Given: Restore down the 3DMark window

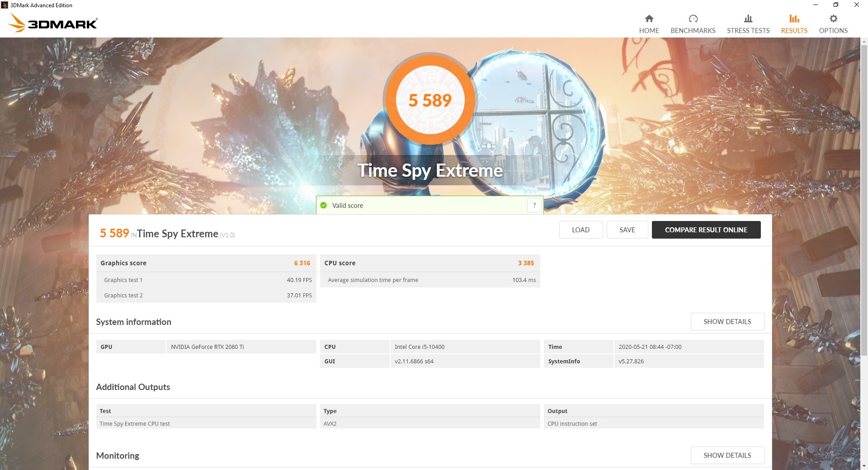Looking at the screenshot, I should point(836,5).
